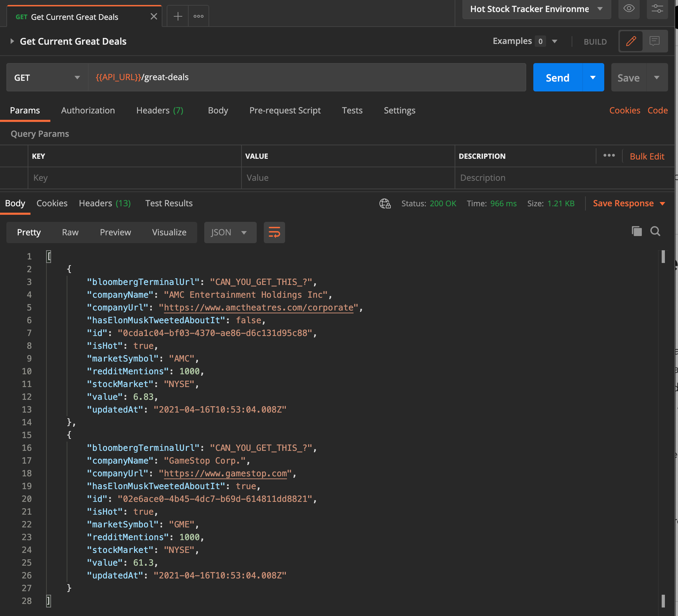Screen dimensions: 678x616
Task: Click the 61.3 value on line 25
Action: coord(143,563)
